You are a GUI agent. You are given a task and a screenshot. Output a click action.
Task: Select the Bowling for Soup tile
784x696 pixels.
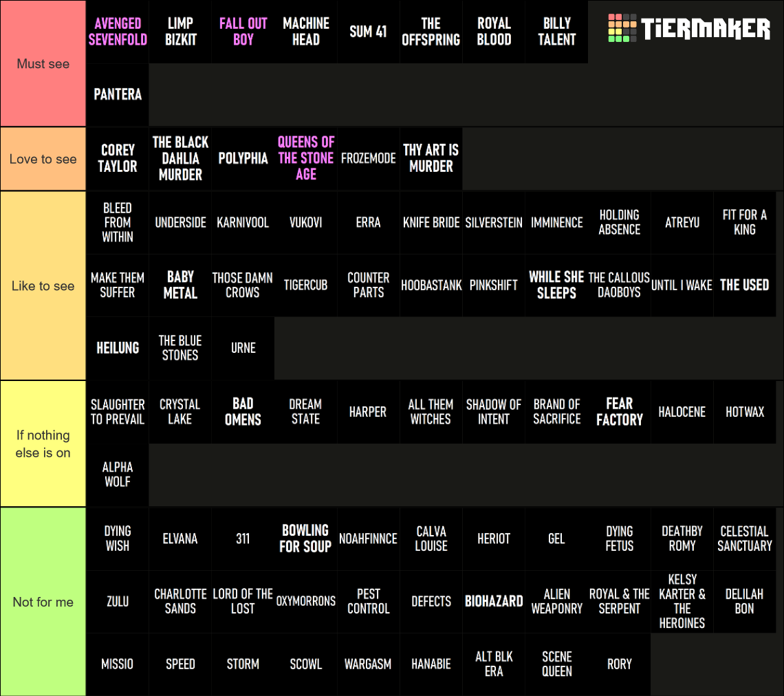pyautogui.click(x=306, y=539)
